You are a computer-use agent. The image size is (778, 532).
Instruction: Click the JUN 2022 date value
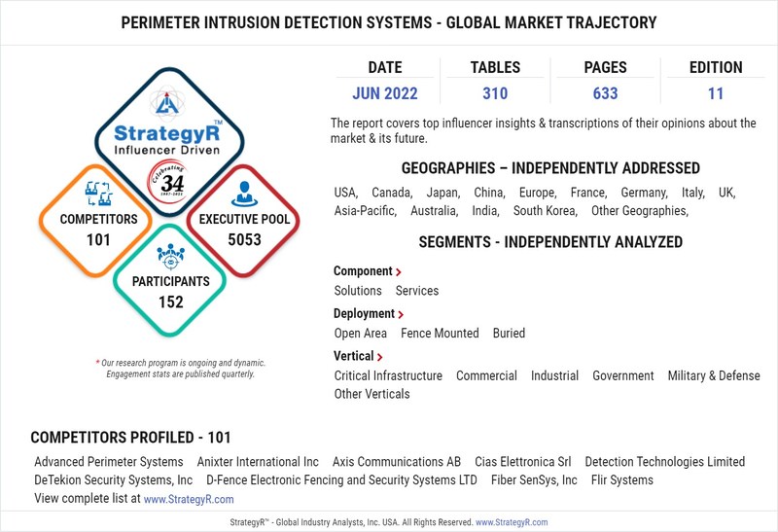pyautogui.click(x=385, y=95)
